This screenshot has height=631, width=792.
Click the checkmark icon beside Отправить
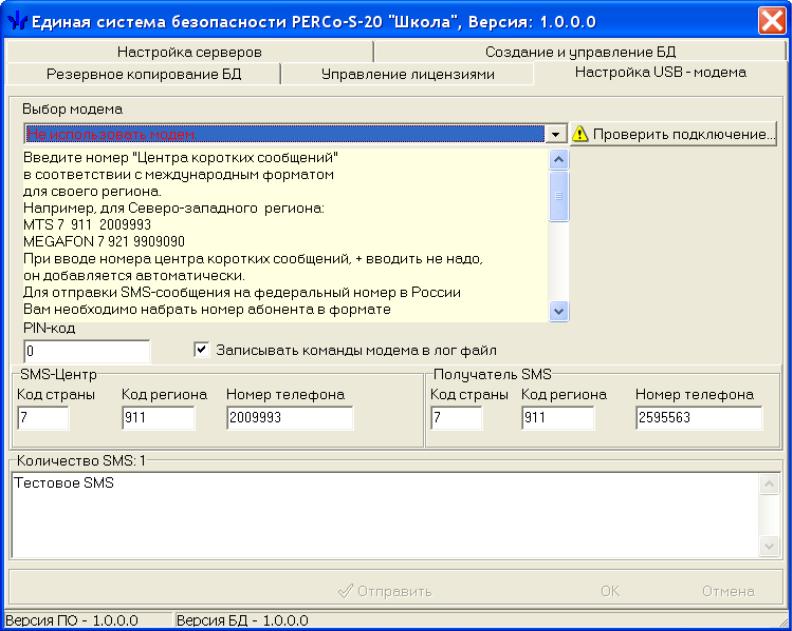345,591
